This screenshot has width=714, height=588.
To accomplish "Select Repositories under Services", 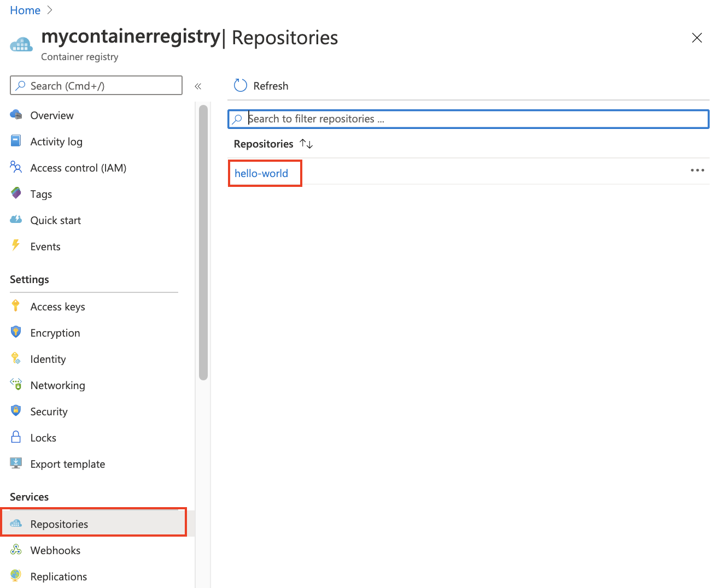I will (x=59, y=524).
